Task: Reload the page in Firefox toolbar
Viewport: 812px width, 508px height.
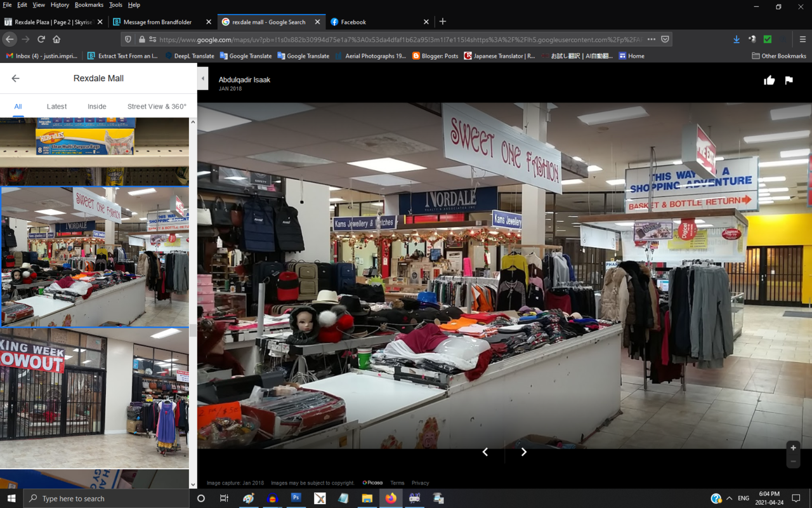Action: pyautogui.click(x=41, y=39)
